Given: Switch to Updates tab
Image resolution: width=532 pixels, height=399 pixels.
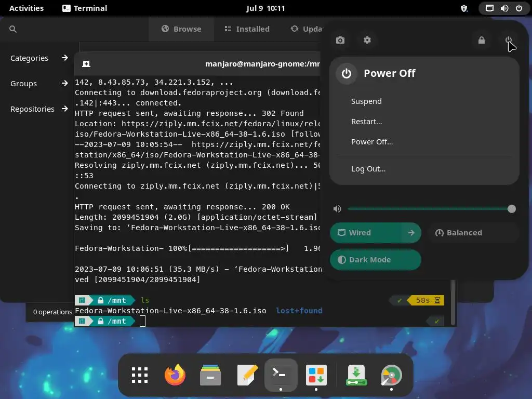Looking at the screenshot, I should pyautogui.click(x=307, y=29).
